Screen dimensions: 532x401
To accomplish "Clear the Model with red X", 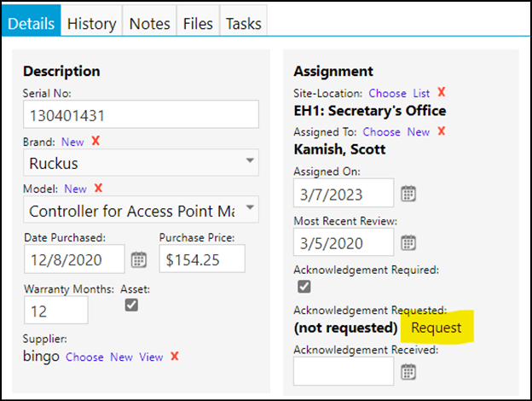I will pos(98,188).
